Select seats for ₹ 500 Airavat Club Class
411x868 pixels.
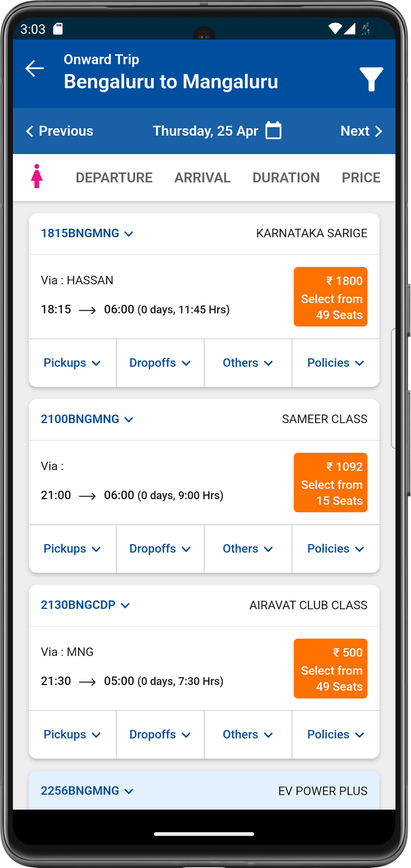coord(330,669)
